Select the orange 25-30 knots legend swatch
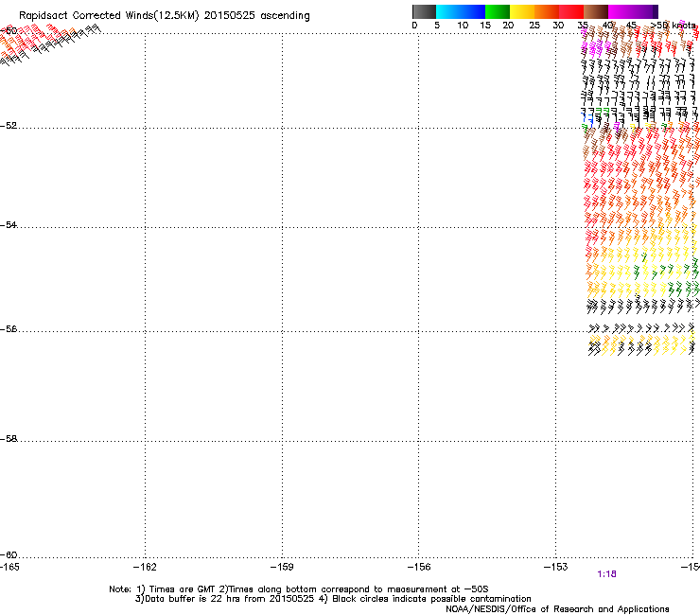 click(x=547, y=11)
